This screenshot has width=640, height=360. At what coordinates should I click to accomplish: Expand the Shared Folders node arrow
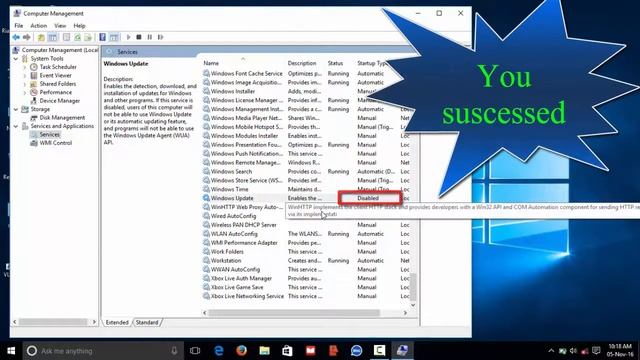[x=24, y=84]
